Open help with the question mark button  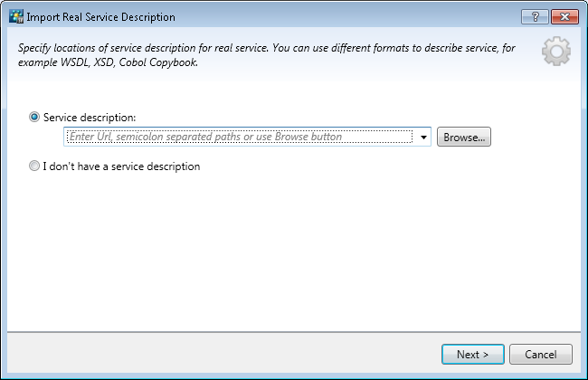click(535, 16)
